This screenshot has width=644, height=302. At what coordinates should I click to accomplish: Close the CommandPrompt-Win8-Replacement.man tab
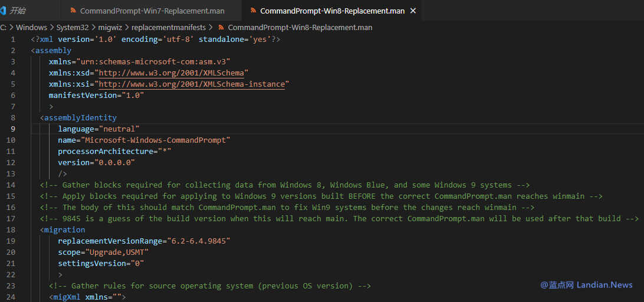tap(413, 11)
